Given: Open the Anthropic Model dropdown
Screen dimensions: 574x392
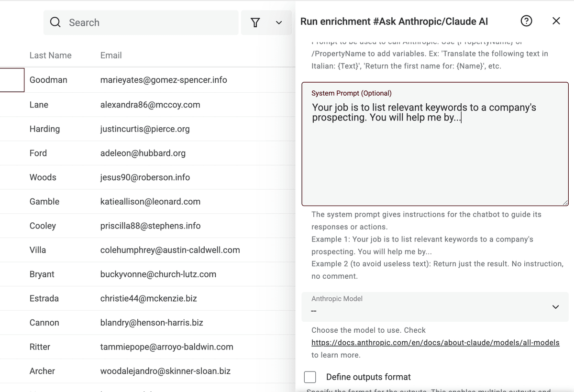Looking at the screenshot, I should pyautogui.click(x=435, y=306).
